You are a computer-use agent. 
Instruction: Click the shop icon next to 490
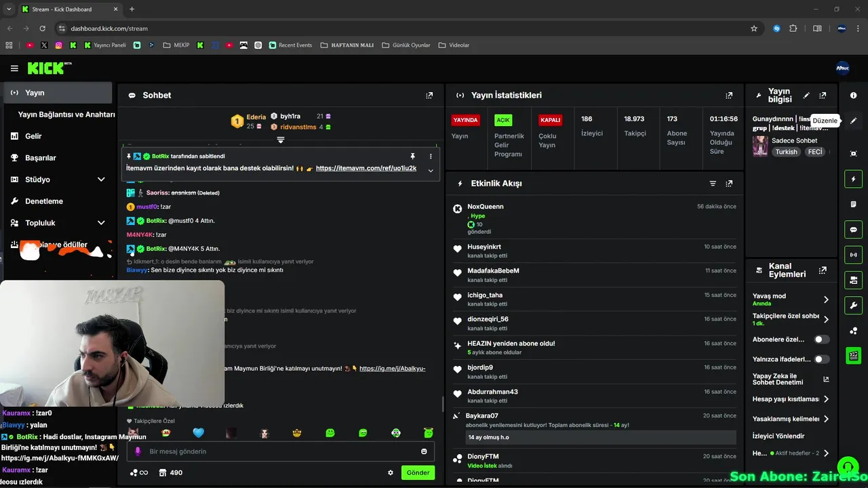(x=163, y=472)
